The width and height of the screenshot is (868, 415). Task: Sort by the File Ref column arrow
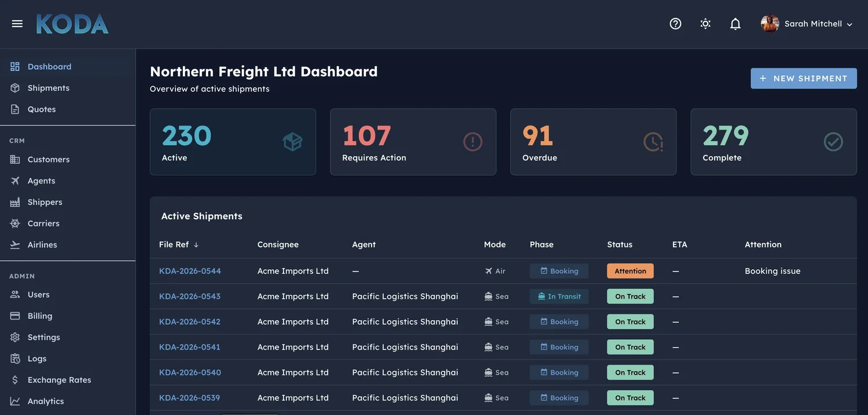coord(196,245)
